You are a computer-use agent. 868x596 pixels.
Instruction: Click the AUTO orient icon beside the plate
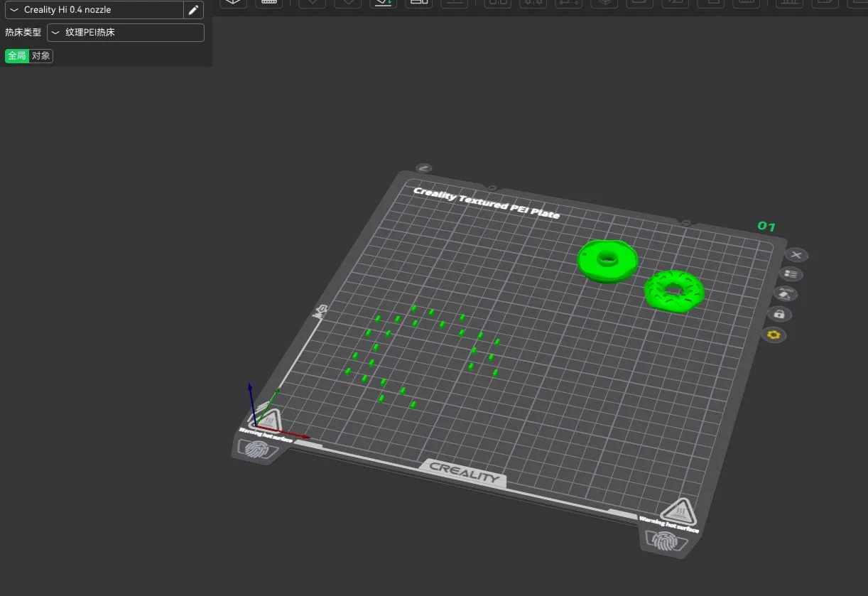(785, 293)
